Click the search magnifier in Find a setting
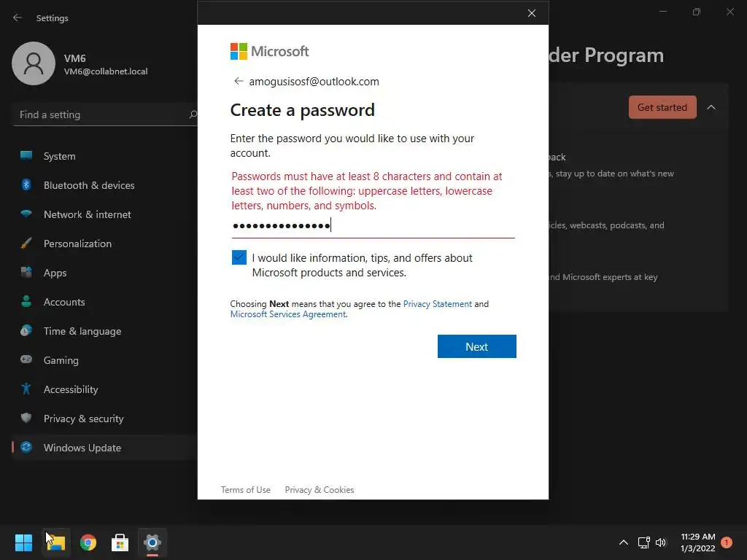 (193, 114)
